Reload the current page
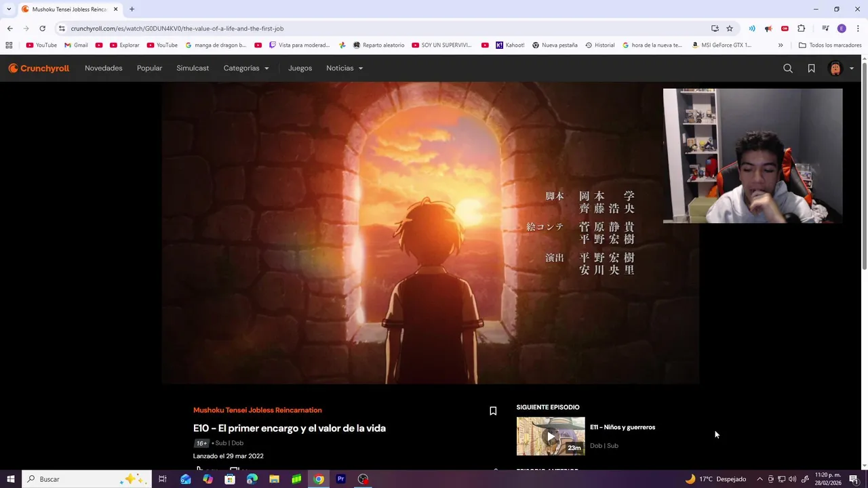 pyautogui.click(x=42, y=28)
